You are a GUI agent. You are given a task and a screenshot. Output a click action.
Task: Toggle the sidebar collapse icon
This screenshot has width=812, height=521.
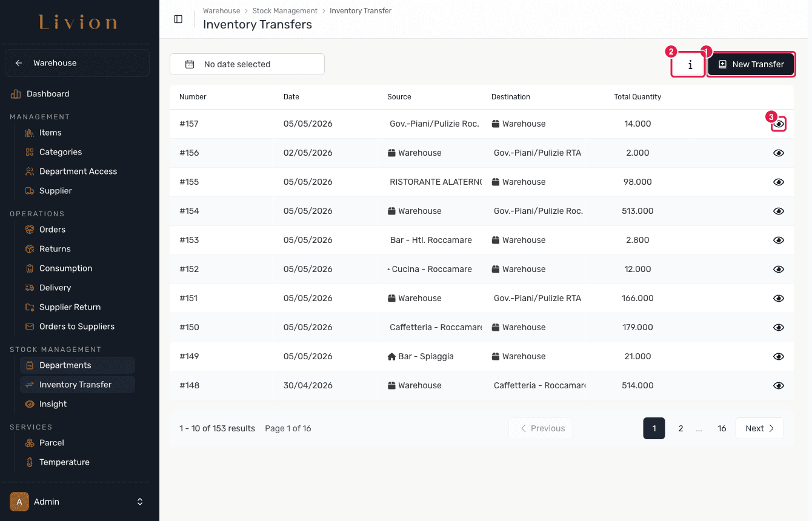click(x=178, y=19)
